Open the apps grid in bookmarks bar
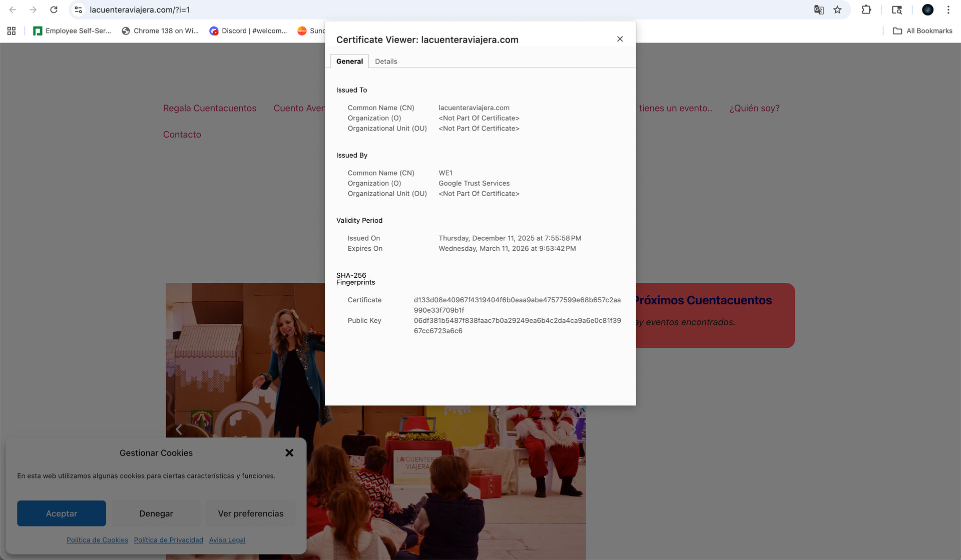Screen dimensions: 961x560 12,31
